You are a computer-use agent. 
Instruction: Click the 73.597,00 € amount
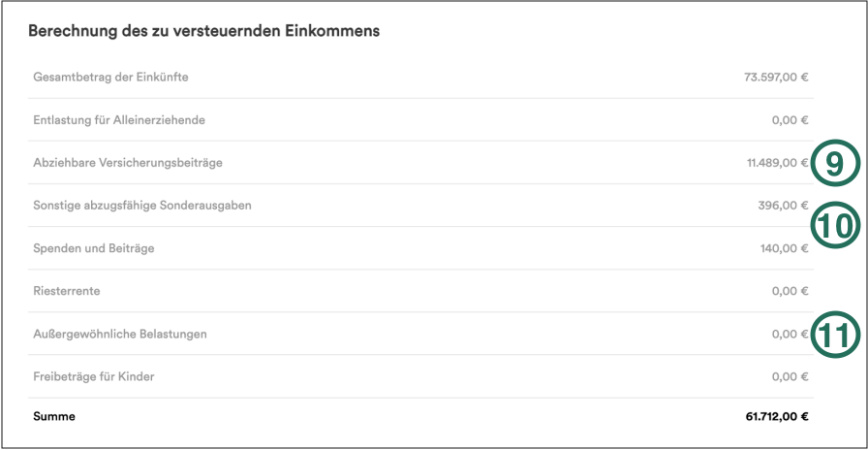coord(776,77)
